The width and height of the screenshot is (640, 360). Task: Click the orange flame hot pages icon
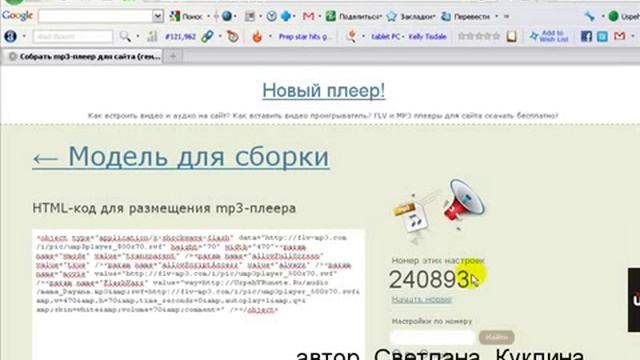[x=257, y=36]
